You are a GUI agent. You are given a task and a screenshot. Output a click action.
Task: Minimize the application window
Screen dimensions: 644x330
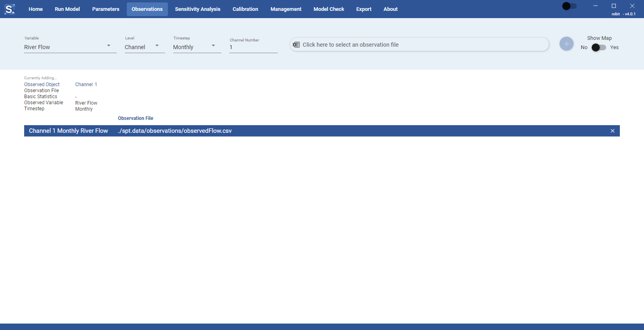595,6
